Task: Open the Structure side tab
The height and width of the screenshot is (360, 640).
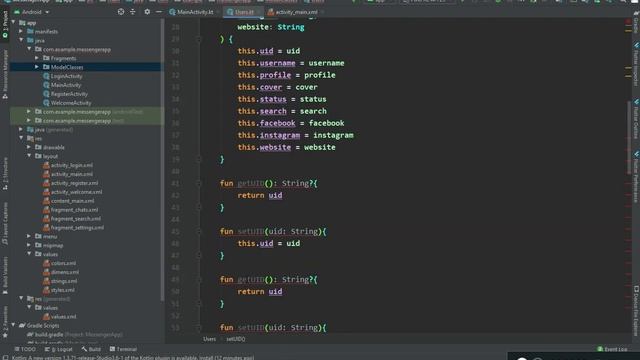Action: [5, 173]
